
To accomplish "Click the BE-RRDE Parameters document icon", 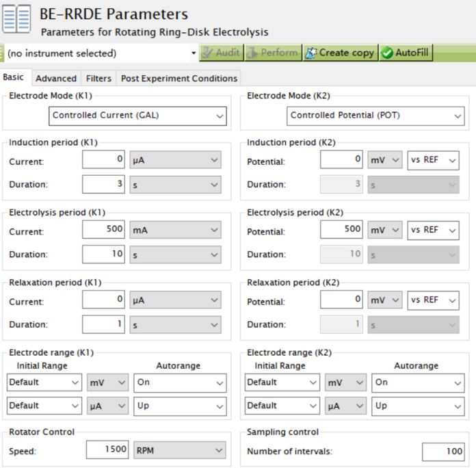I will [x=17, y=19].
